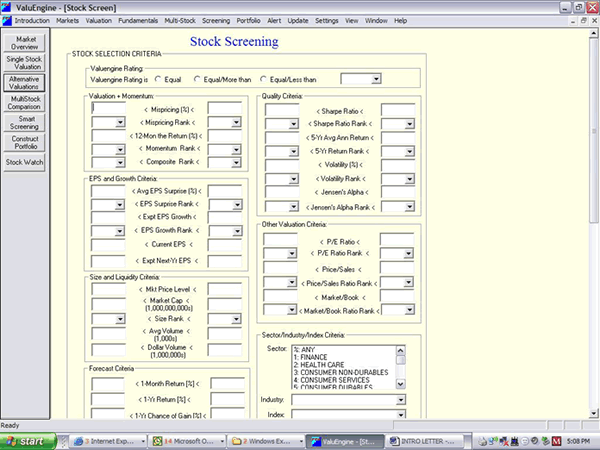The image size is (600, 450).
Task: Open the Alert menu
Action: 274,21
